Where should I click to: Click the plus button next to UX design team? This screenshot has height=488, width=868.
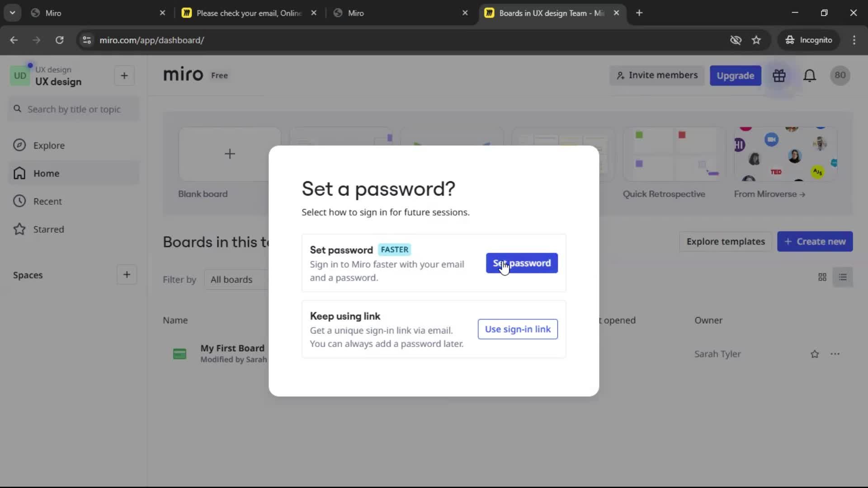[124, 76]
